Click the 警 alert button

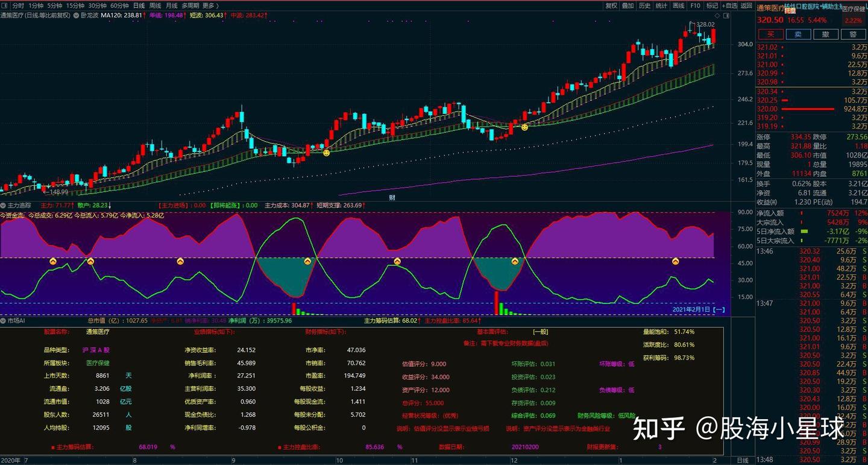point(853,34)
